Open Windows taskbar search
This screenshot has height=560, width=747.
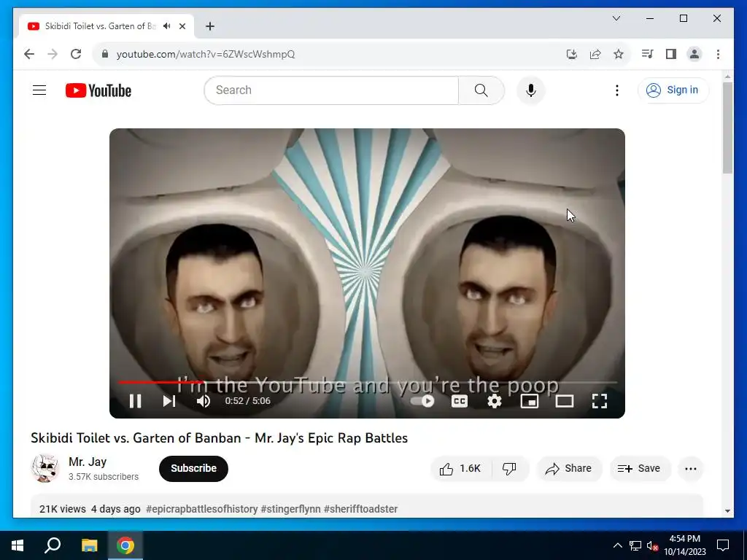pyautogui.click(x=53, y=545)
